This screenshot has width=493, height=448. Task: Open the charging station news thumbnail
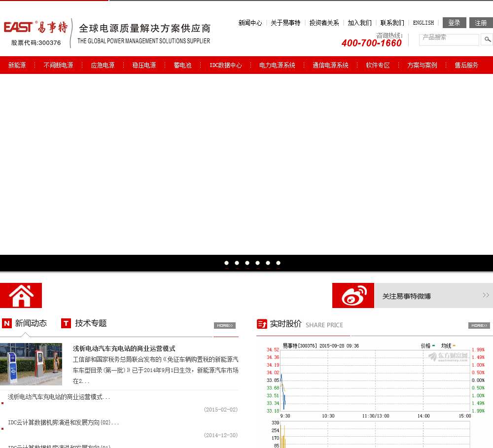[31, 364]
